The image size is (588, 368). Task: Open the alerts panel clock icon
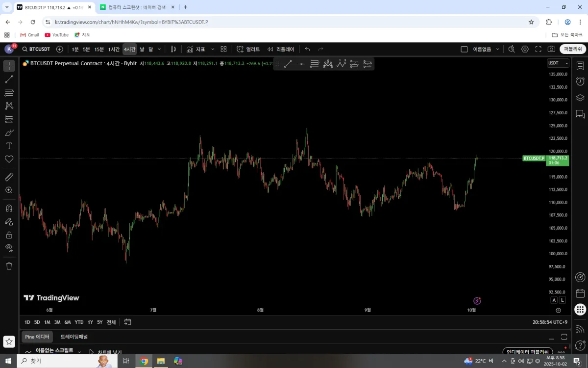(x=580, y=81)
